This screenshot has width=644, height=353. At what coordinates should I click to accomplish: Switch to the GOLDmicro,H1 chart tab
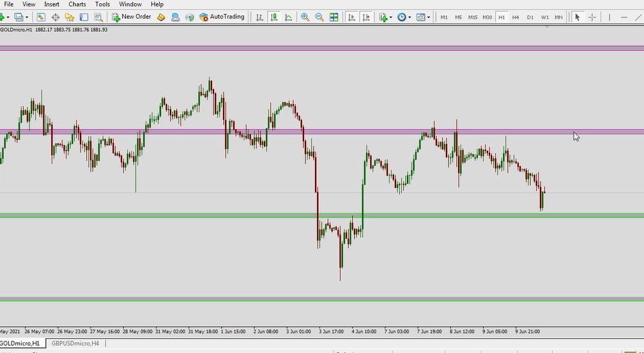(x=20, y=343)
